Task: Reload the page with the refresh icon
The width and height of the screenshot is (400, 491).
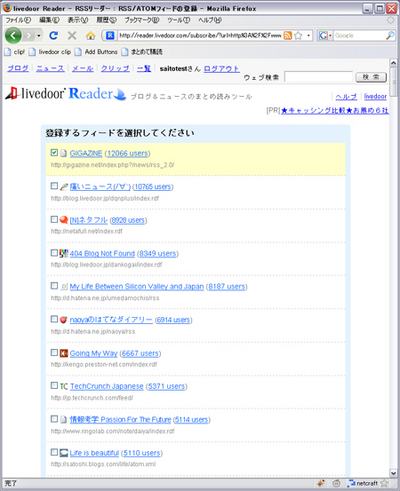Action: (x=53, y=35)
